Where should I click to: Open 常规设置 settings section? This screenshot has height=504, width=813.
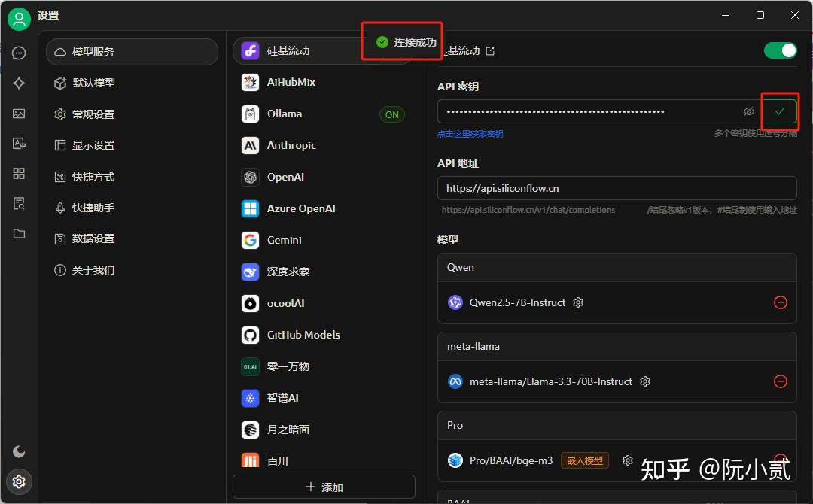(x=132, y=114)
